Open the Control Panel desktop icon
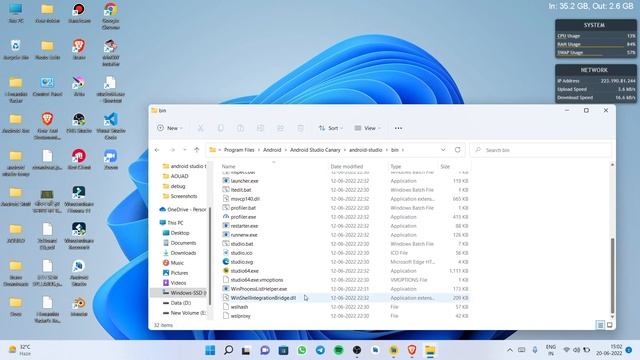This screenshot has width=640, height=360. point(47,86)
